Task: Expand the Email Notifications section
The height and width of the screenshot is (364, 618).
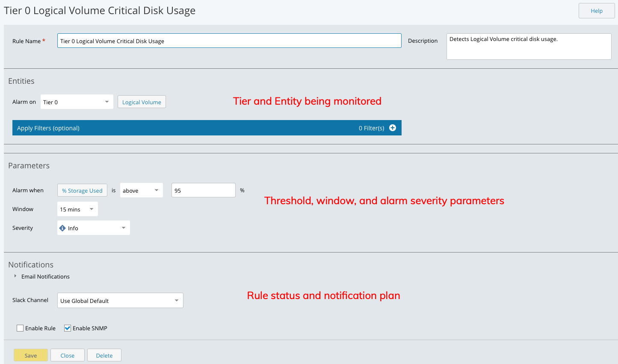Action: pos(15,276)
